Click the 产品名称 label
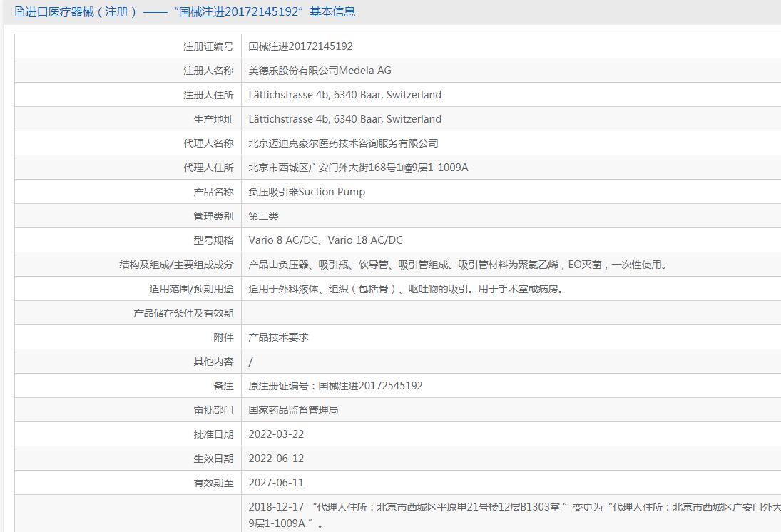The height and width of the screenshot is (532, 781). point(213,192)
